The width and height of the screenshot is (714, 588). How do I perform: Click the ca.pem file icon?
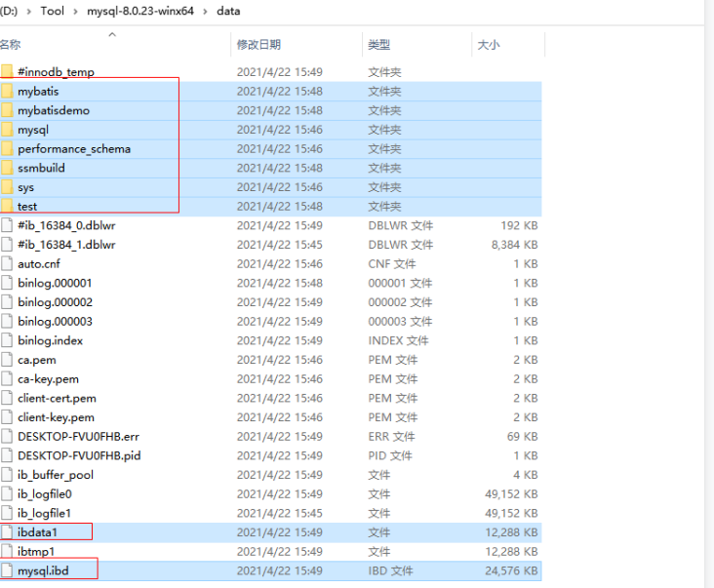coord(7,360)
